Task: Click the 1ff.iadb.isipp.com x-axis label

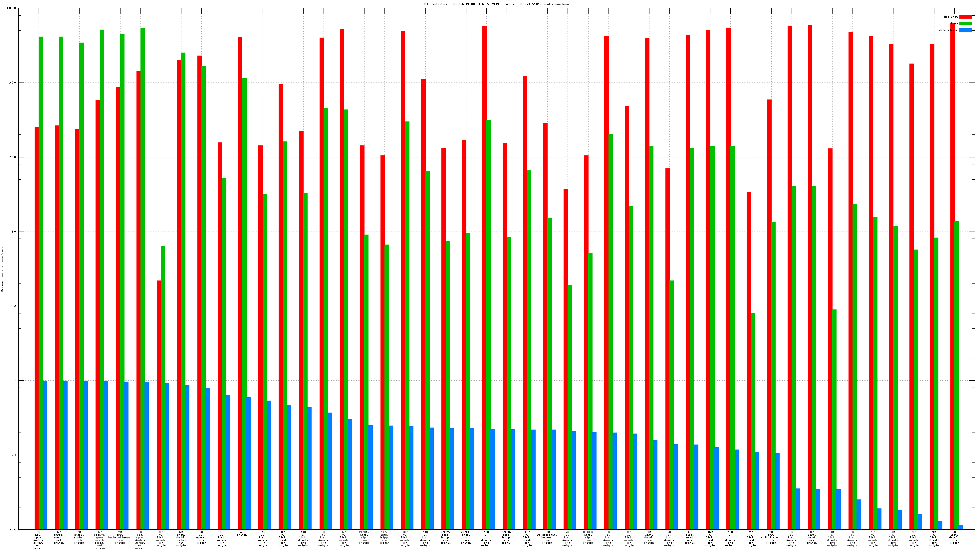Action: 384,537
